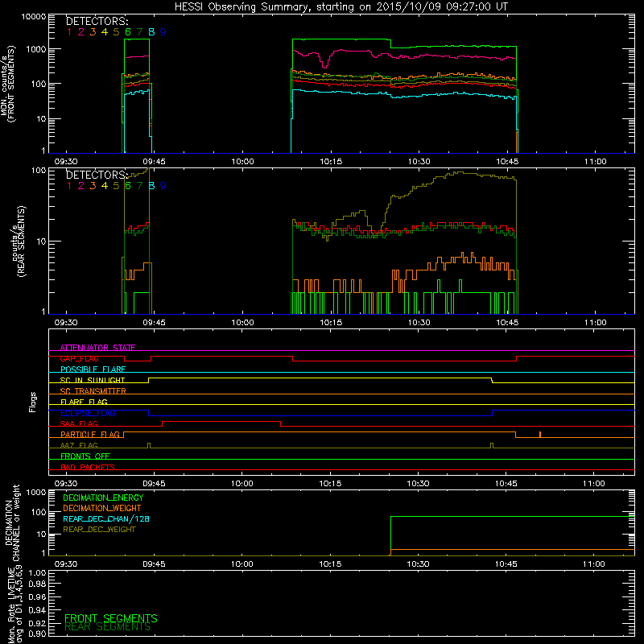Click the '0.90' livetime axis value

tap(37, 634)
